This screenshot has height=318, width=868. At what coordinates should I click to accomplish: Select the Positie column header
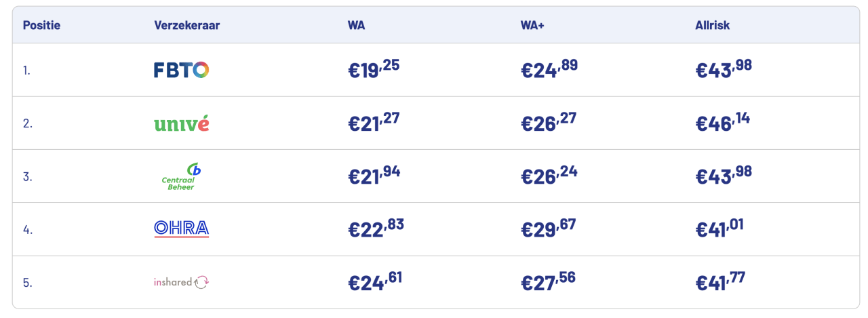41,26
